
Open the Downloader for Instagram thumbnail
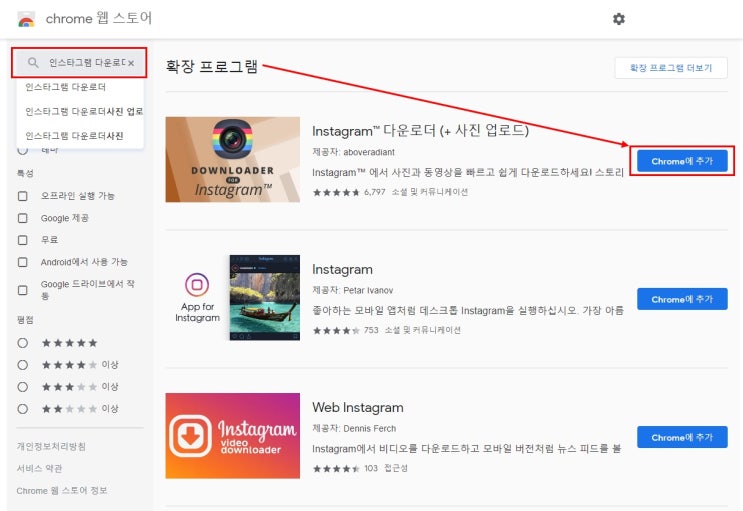click(x=232, y=159)
